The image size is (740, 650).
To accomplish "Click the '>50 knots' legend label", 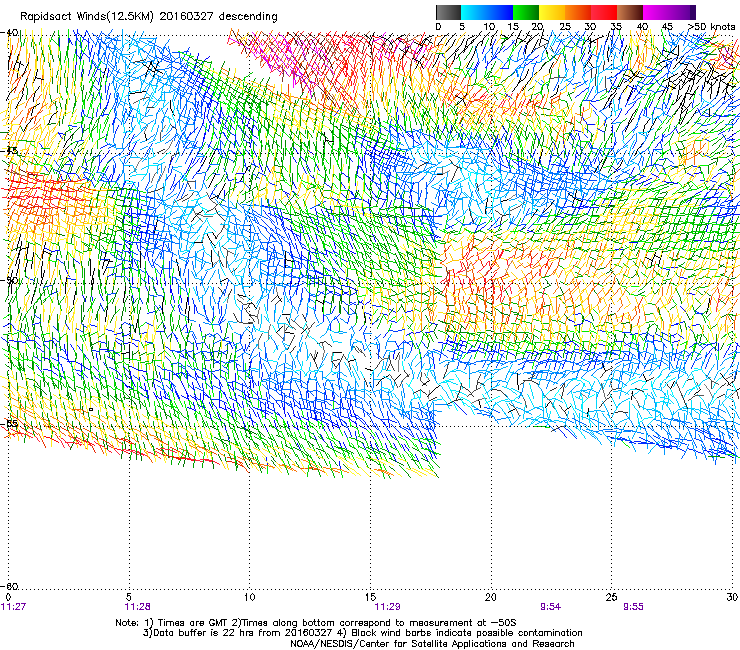I will click(712, 26).
